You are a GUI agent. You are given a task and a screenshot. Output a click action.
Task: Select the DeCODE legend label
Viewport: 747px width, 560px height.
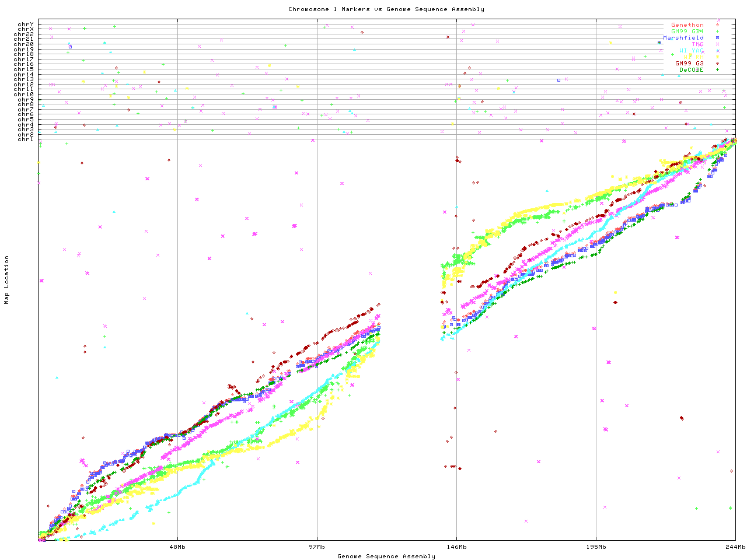[x=691, y=70]
